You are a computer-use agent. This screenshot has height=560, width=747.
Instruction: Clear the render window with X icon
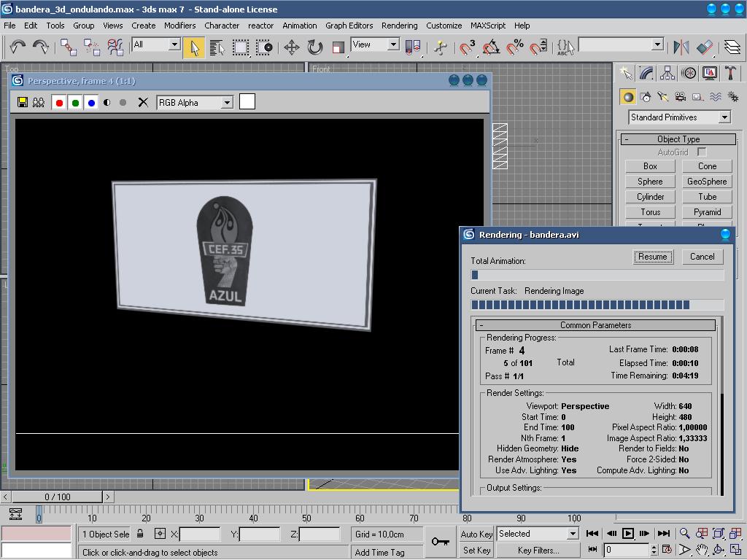pos(143,103)
